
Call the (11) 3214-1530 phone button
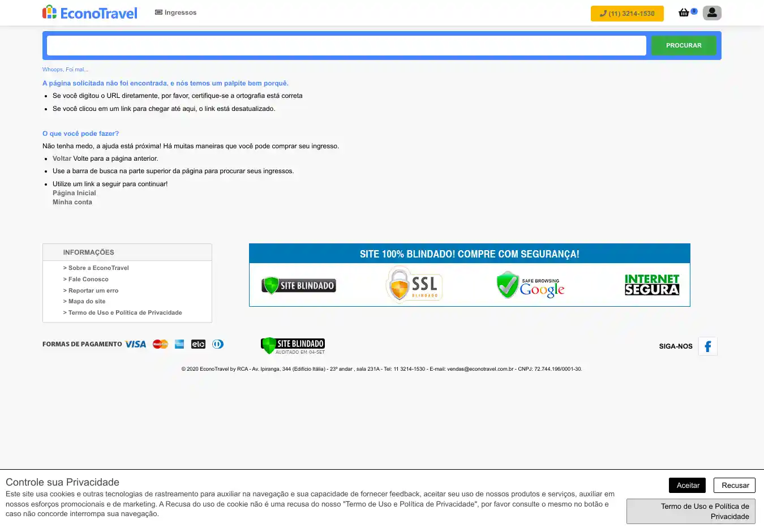click(627, 14)
